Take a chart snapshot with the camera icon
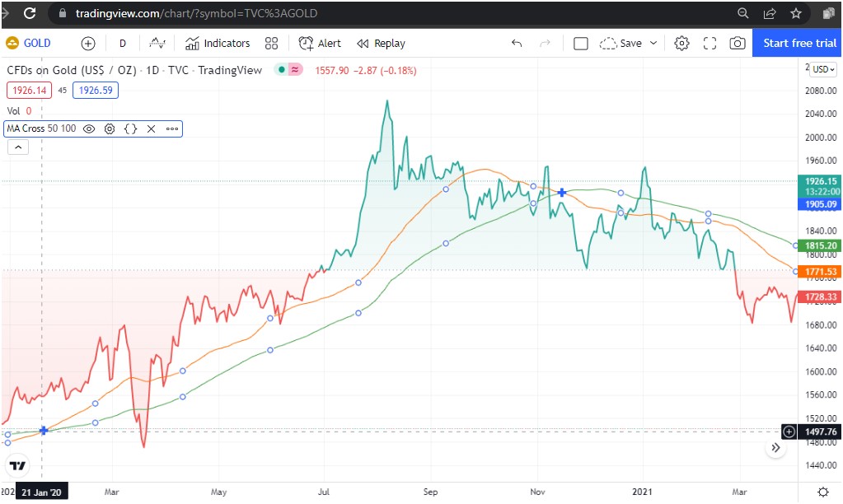843x504 pixels. (738, 43)
